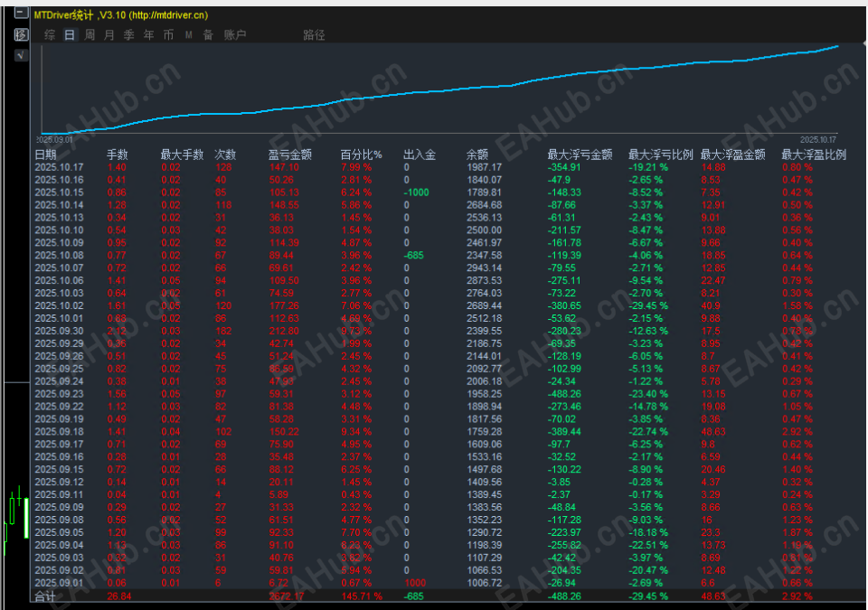
Task: Toggle the √ checkmark button
Action: point(21,55)
